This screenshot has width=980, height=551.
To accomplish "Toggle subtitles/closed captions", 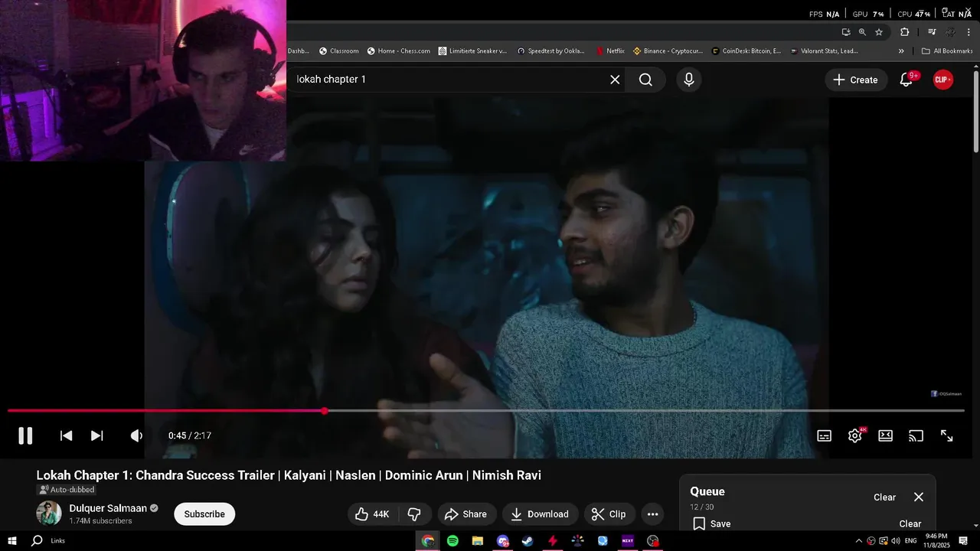I will point(825,435).
